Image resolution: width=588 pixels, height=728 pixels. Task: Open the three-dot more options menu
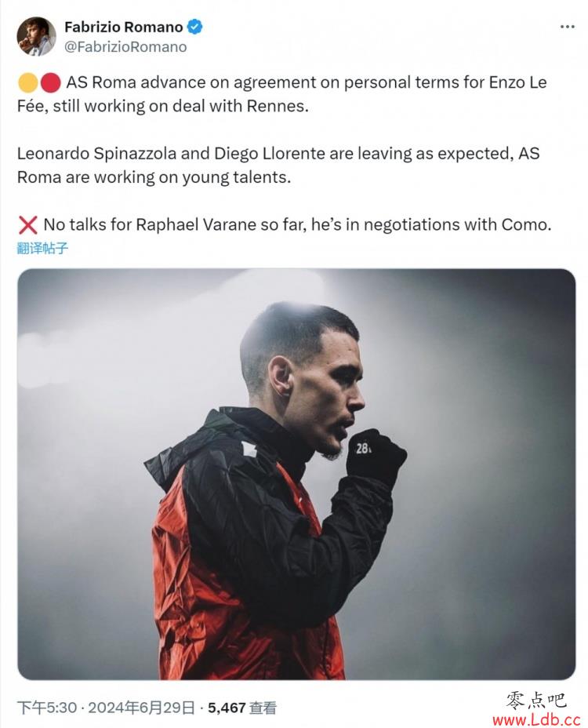(x=567, y=27)
